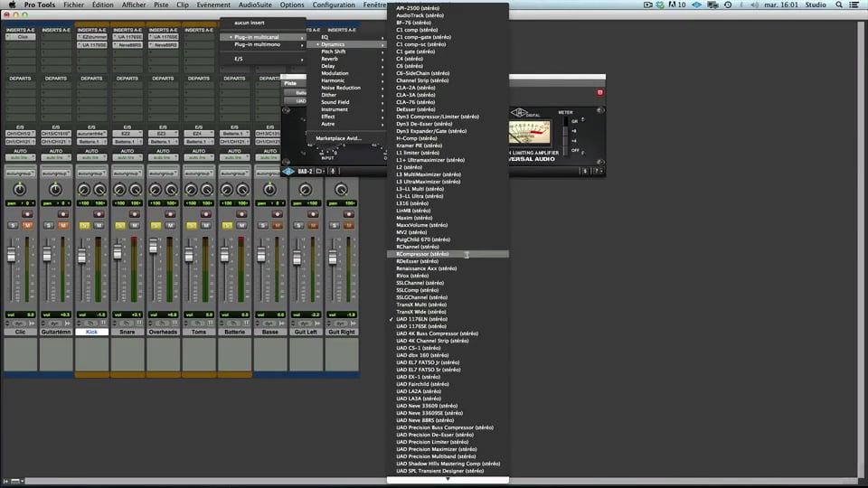Click the aucun insert option
Image resolution: width=868 pixels, height=488 pixels.
(x=263, y=23)
